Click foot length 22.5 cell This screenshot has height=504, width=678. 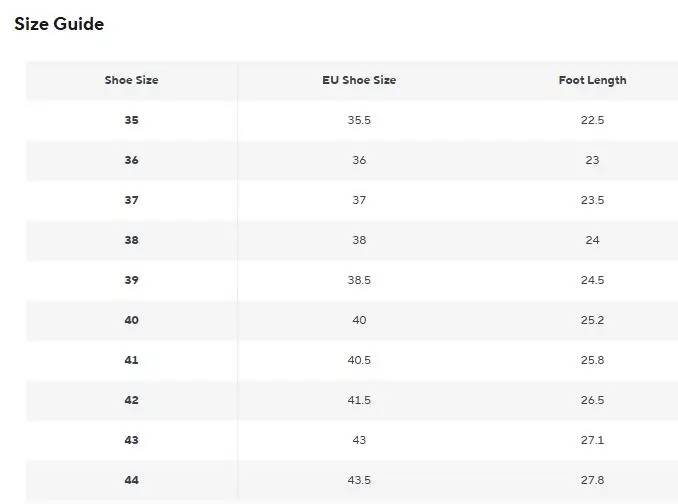(592, 120)
